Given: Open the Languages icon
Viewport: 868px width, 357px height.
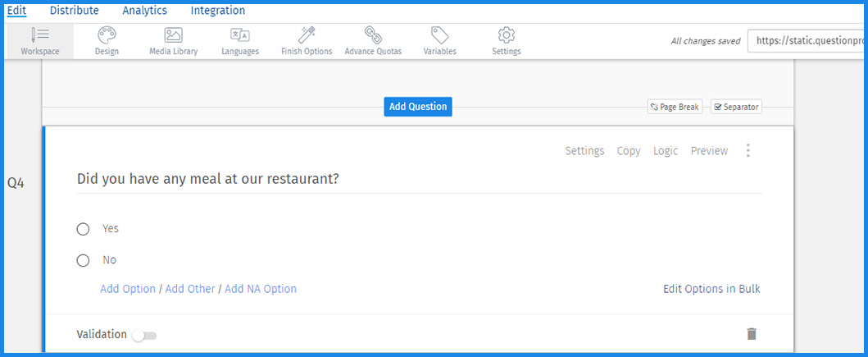Looking at the screenshot, I should [240, 35].
